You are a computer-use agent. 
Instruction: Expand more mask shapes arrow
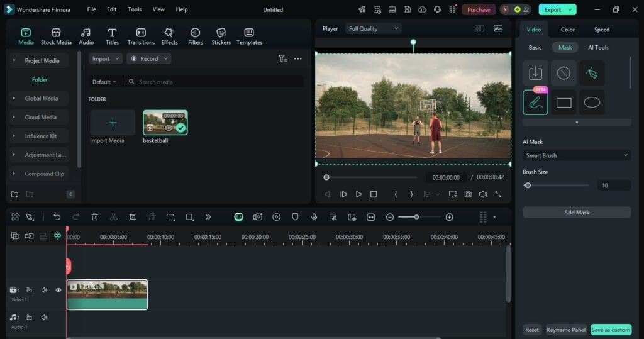pyautogui.click(x=577, y=123)
